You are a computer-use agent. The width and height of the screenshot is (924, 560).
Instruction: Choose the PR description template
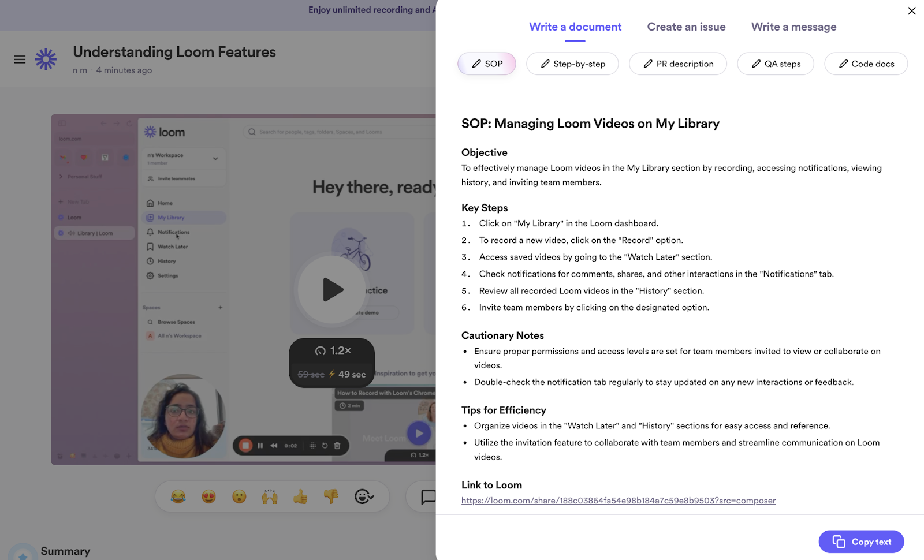tap(678, 64)
